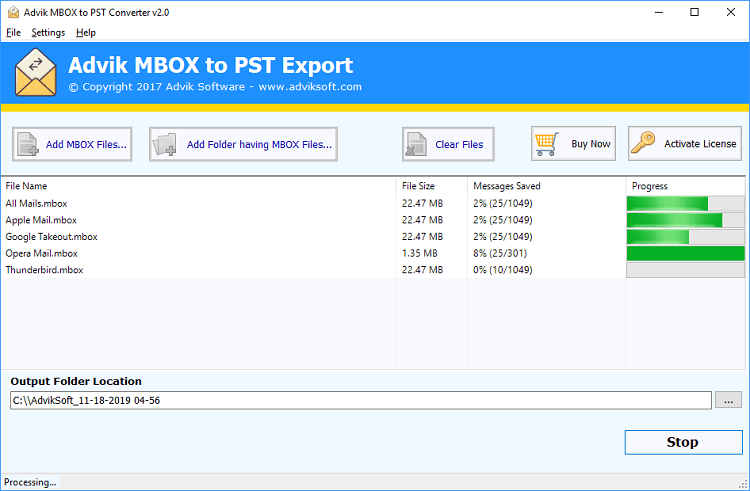750x491 pixels.
Task: Click the full progress bar for Opera Mail.mbox
Action: 685,253
